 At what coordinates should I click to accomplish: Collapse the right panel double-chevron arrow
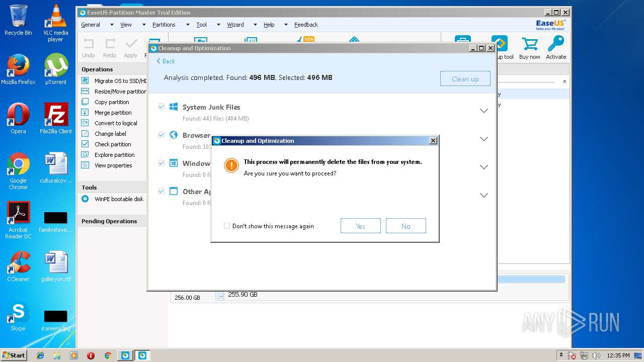click(x=565, y=81)
